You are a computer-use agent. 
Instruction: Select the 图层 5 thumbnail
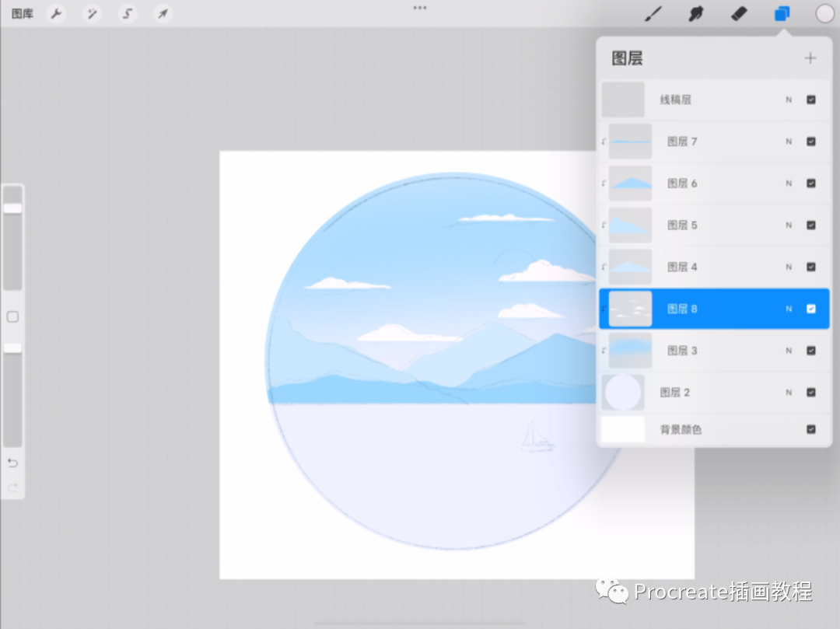point(631,225)
